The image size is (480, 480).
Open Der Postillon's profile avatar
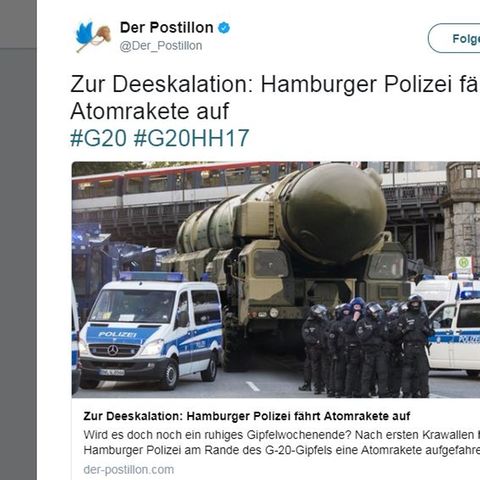pyautogui.click(x=93, y=37)
